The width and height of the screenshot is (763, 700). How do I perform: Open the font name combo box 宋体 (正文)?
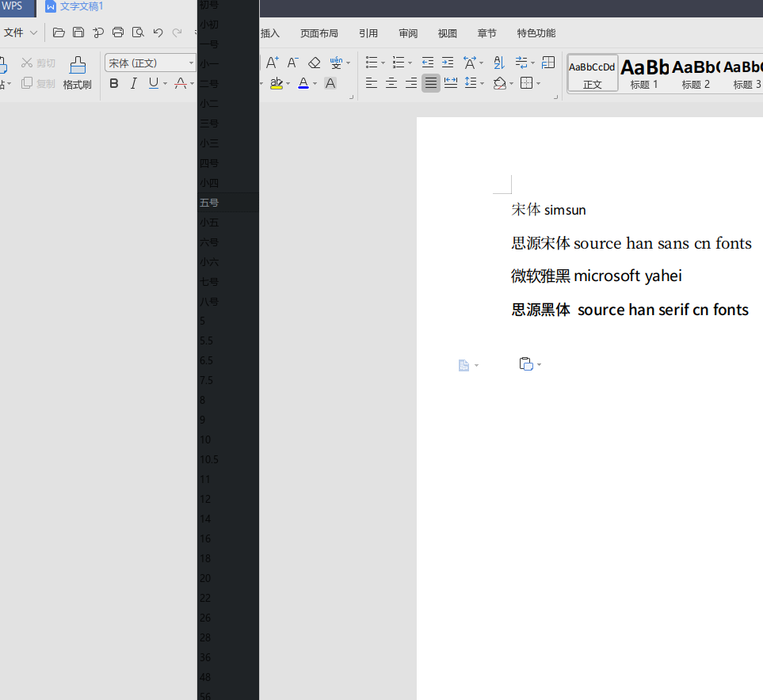tap(150, 63)
